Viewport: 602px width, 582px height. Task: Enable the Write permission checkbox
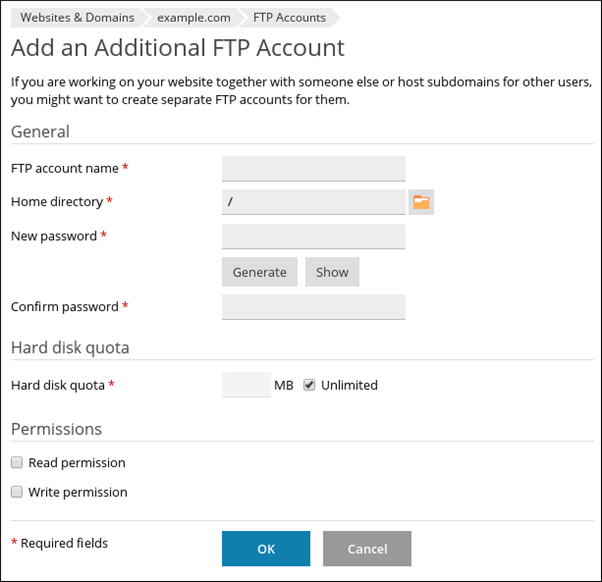[17, 492]
